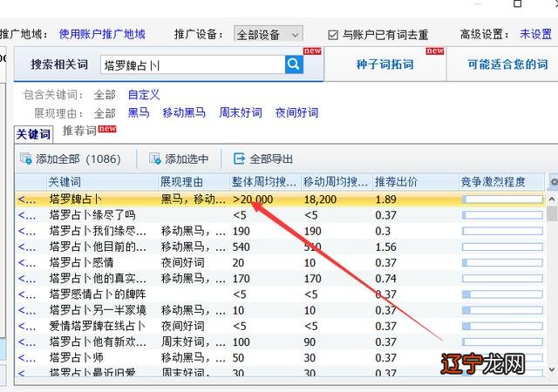This screenshot has height=392, width=558.
Task: Filter by 周末好词 reason
Action: (241, 112)
